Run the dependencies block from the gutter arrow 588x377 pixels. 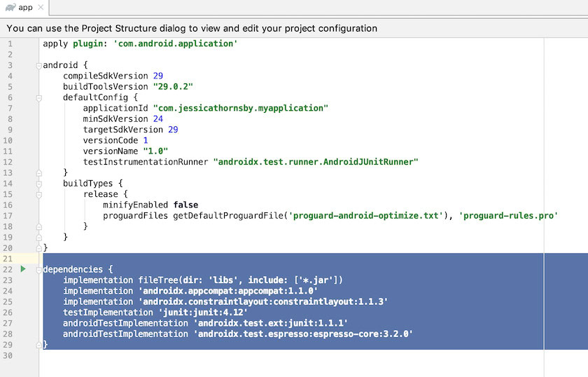point(23,269)
